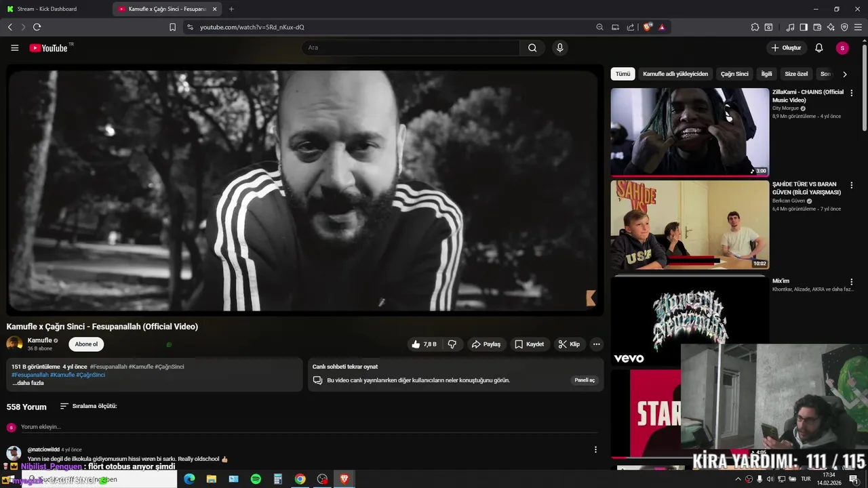
Task: Create a clip with Klip button
Action: [569, 344]
